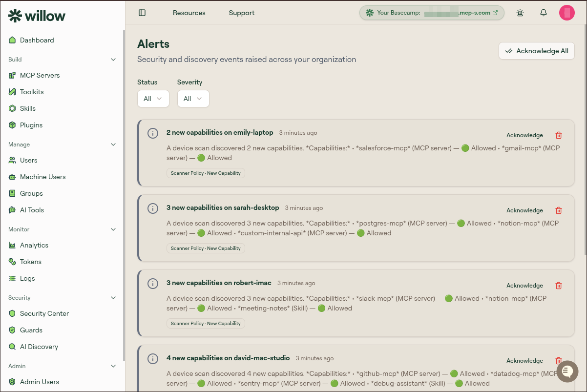Click the Willow logo
The width and height of the screenshot is (587, 392).
point(37,16)
